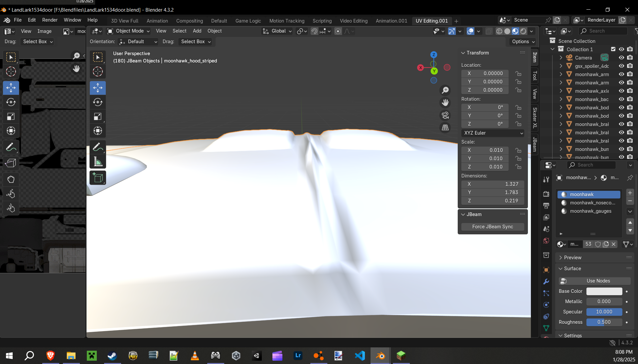The image size is (638, 364).
Task: Click the Use Nodes button
Action: point(595,281)
